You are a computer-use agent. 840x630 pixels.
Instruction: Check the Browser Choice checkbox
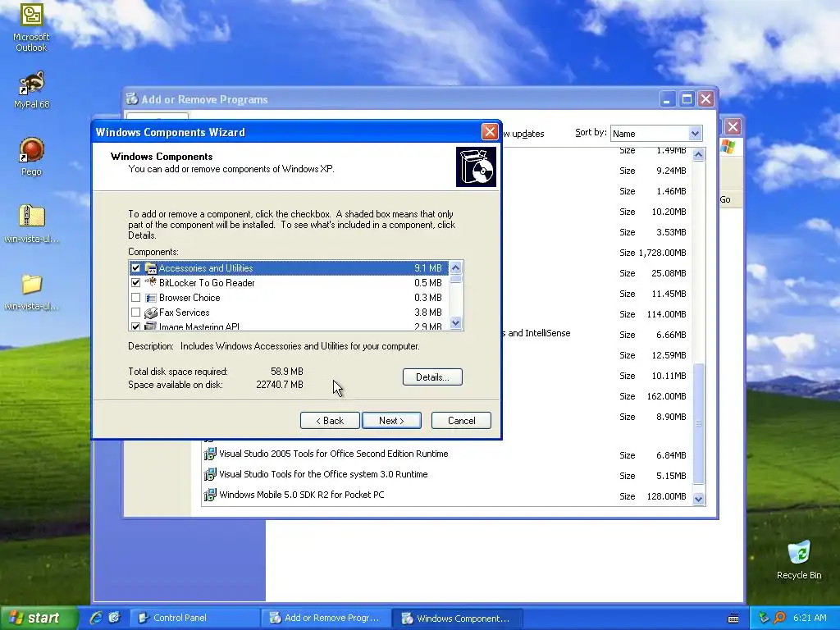[x=135, y=297]
